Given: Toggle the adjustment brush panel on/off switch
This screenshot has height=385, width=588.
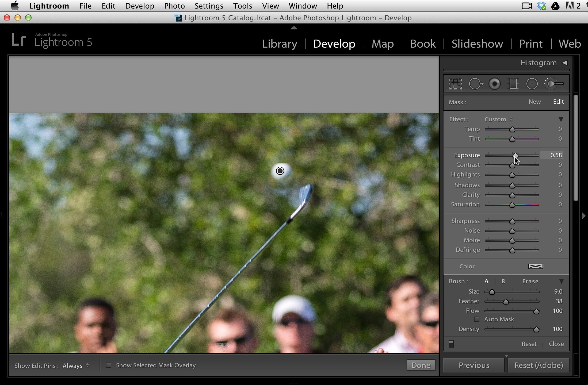Looking at the screenshot, I should tap(451, 344).
